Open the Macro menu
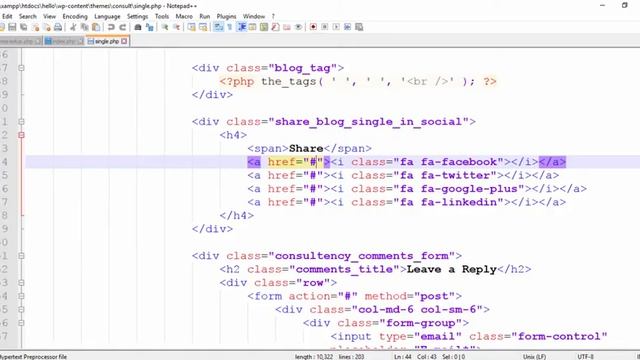 tap(184, 16)
